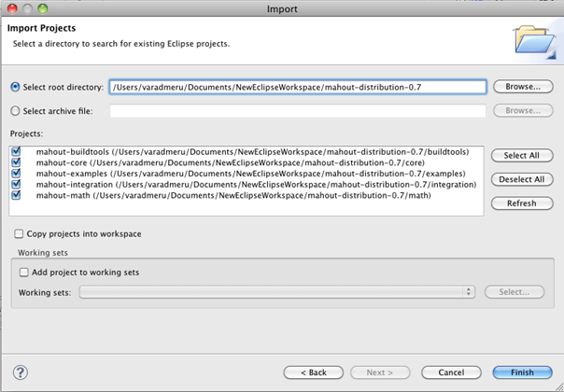Toggle the mahout-examples project checkbox

(x=18, y=174)
